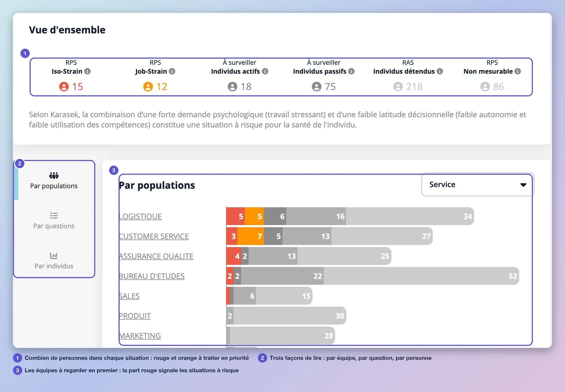Open the Service dropdown
Screen dimensions: 565x392
(x=478, y=184)
